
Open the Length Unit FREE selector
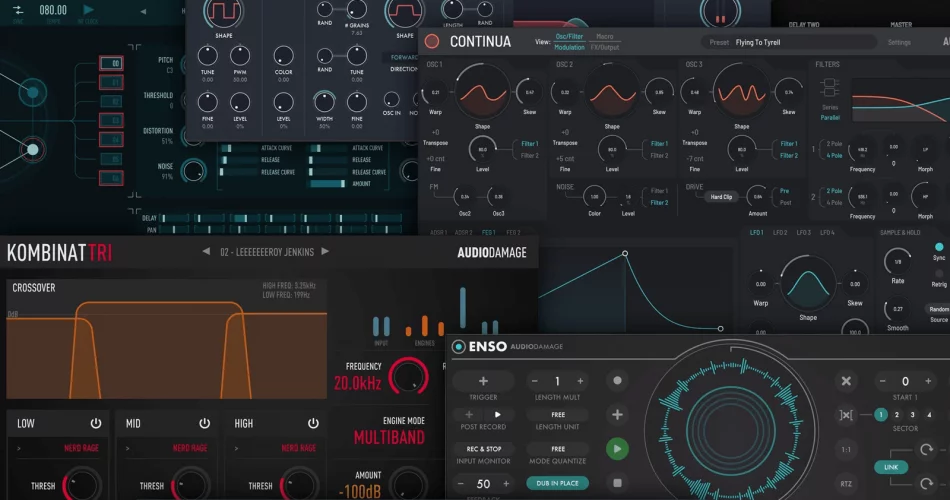tap(557, 415)
